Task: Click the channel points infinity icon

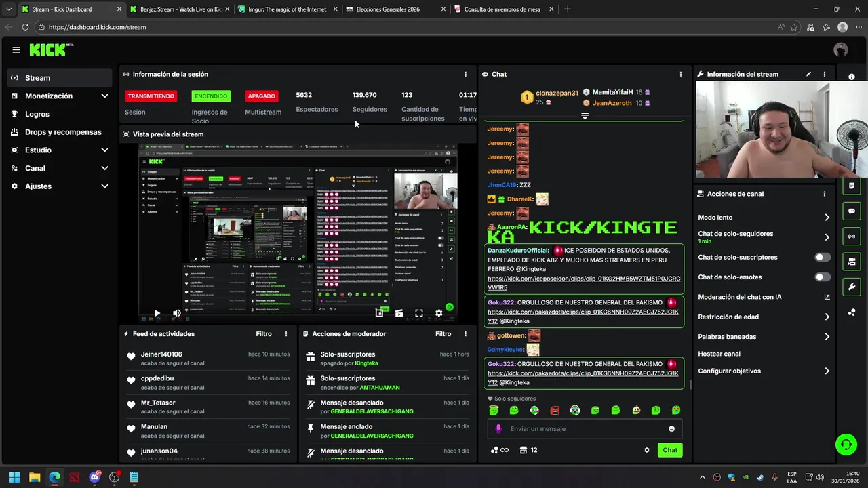Action: coord(499,450)
